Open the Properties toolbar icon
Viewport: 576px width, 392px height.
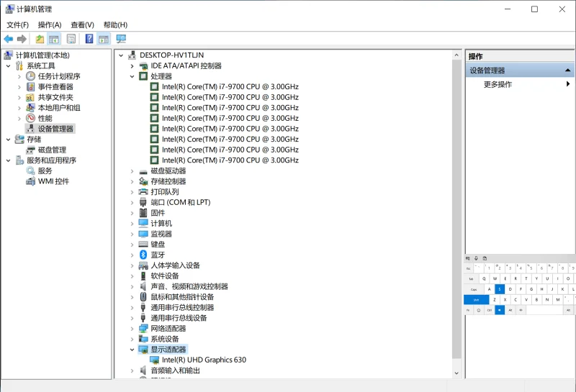(x=71, y=39)
